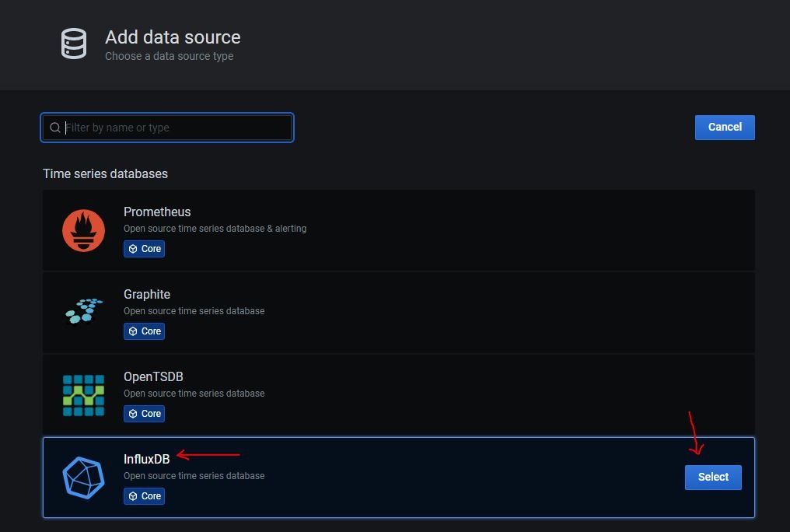Click OpenTSDB's 'Open source time series database' description
Viewport: 790px width, 532px height.
pos(194,393)
